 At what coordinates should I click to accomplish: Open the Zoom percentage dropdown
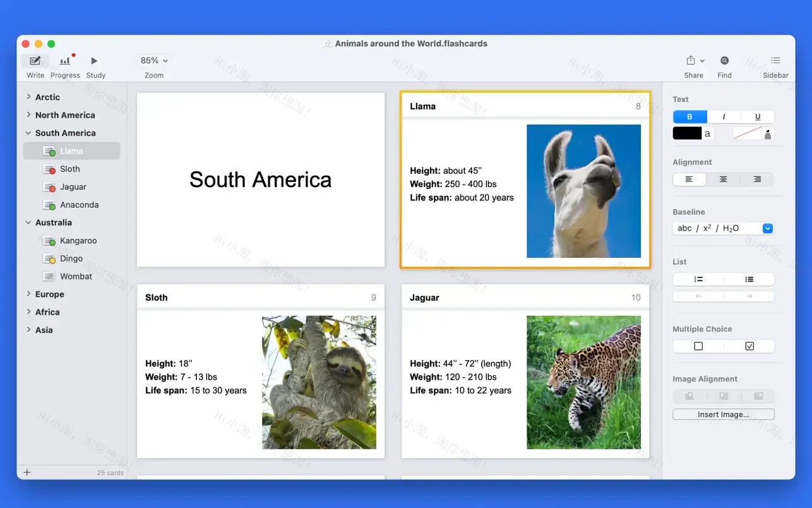tap(153, 60)
